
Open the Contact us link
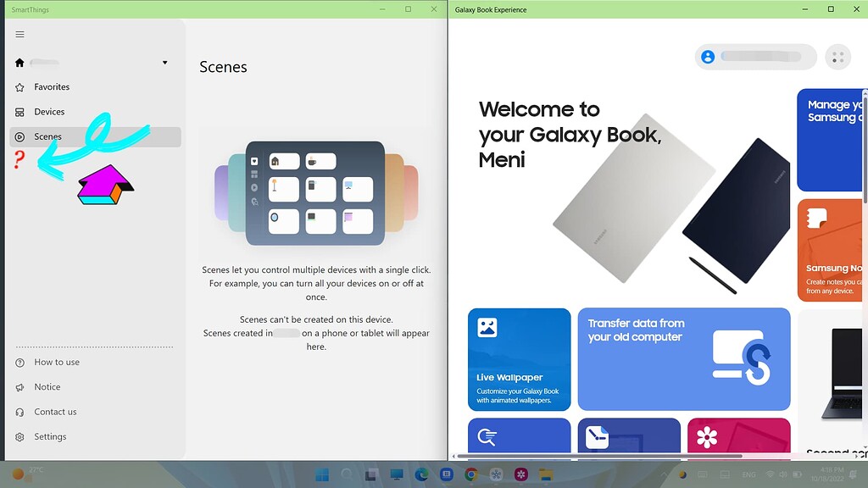(x=54, y=412)
